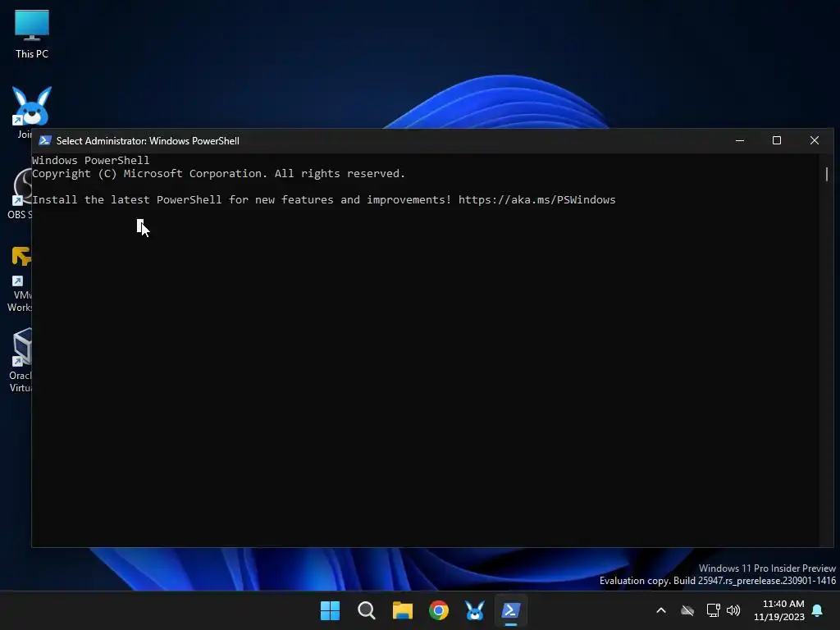Open taskbar Search
The image size is (840, 630).
[367, 610]
